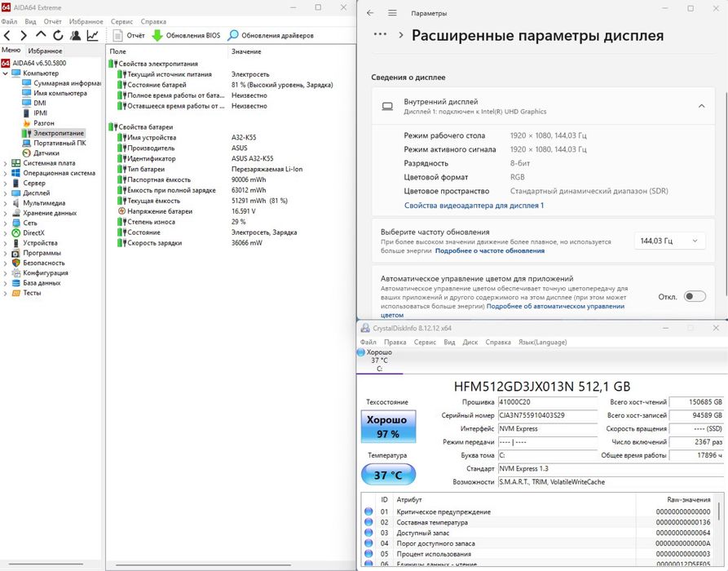
Task: Open the Избранное menu in AIDA64
Action: (86, 21)
